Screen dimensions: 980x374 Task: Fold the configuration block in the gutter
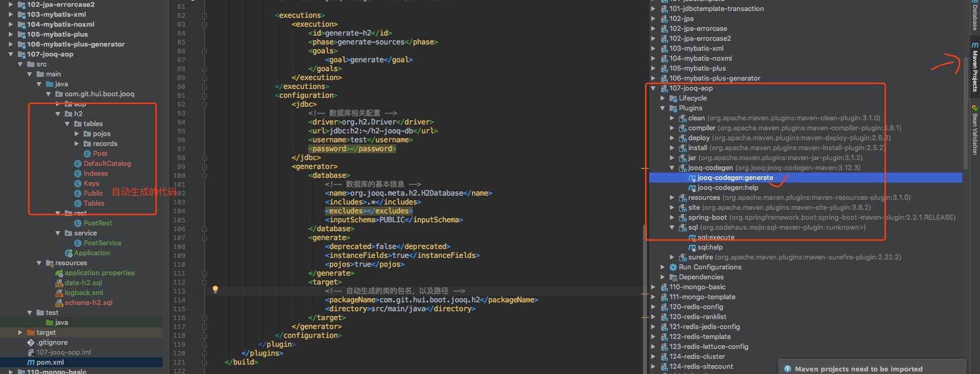click(204, 96)
